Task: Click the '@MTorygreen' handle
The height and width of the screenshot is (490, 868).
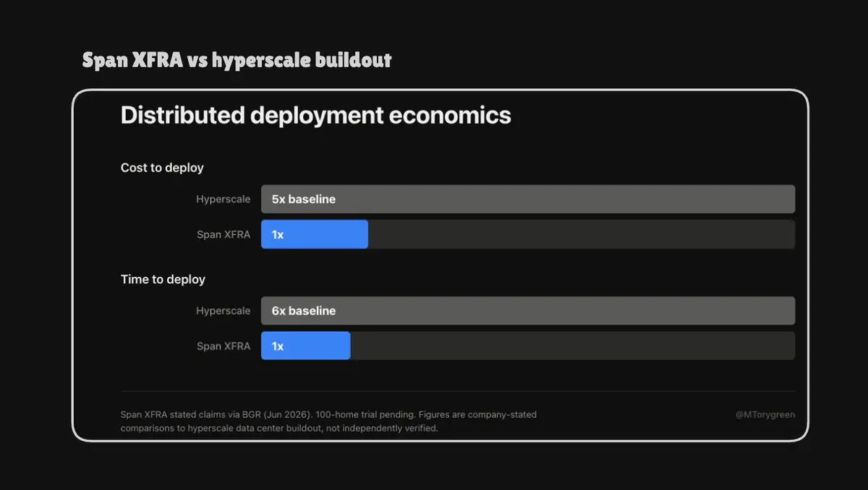Action: pyautogui.click(x=765, y=415)
